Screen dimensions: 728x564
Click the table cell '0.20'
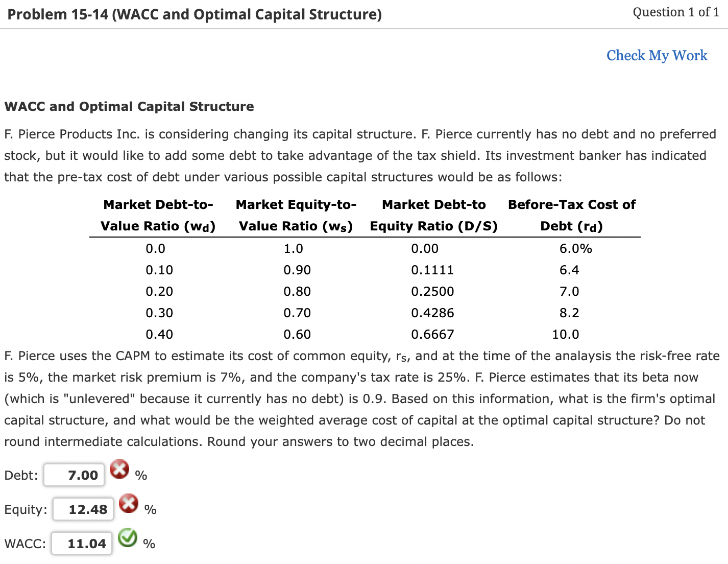pyautogui.click(x=159, y=292)
